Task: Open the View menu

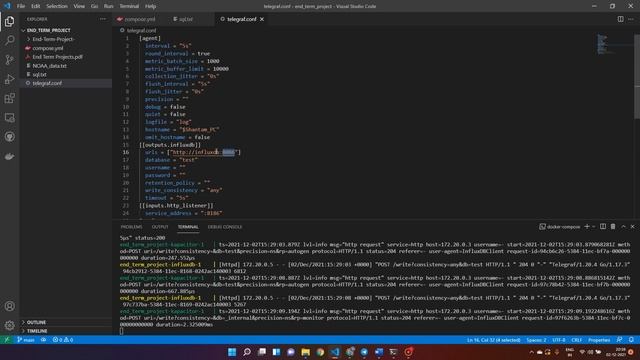Action: coord(79,6)
